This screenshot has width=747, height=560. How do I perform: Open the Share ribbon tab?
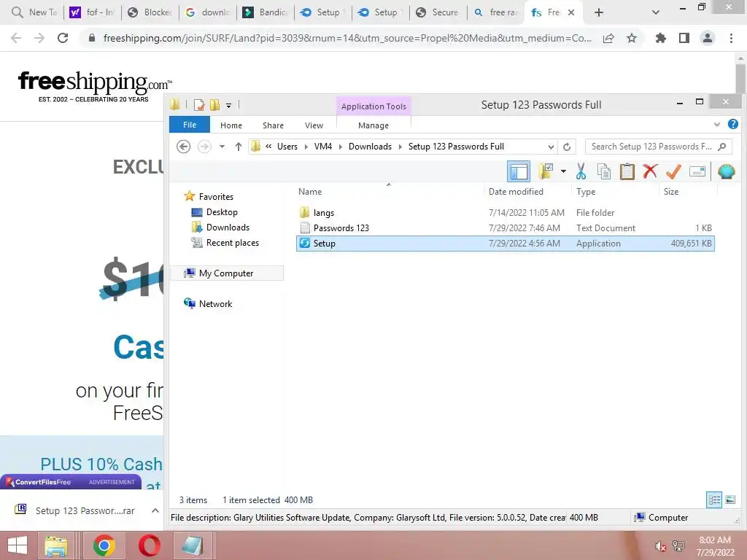[273, 125]
